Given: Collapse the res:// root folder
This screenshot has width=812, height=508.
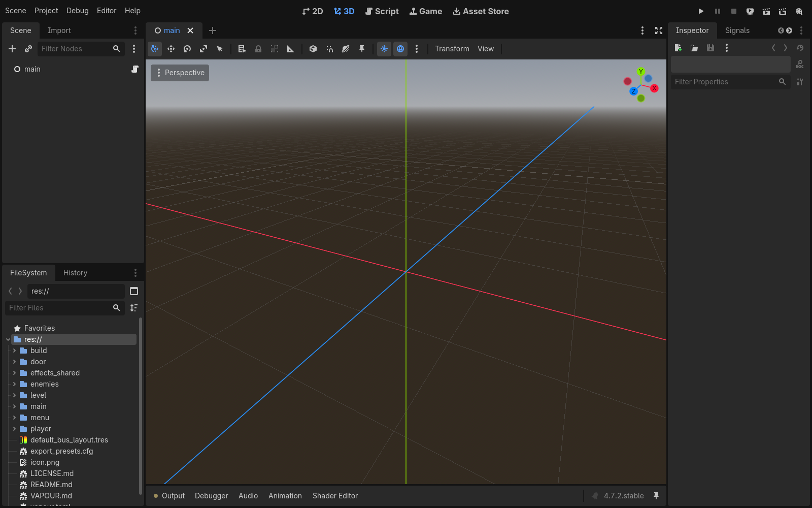Looking at the screenshot, I should (8, 339).
